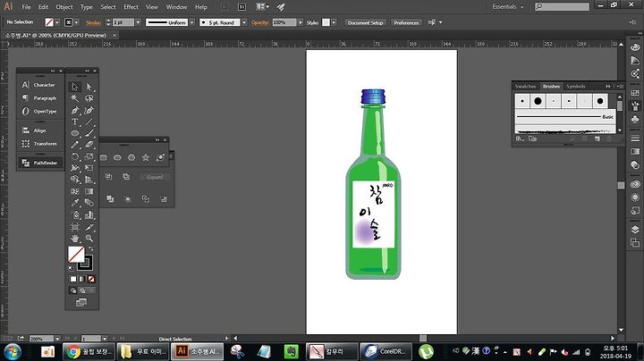The height and width of the screenshot is (361, 644).
Task: Open stroke color dropdown in control bar
Action: (76, 22)
